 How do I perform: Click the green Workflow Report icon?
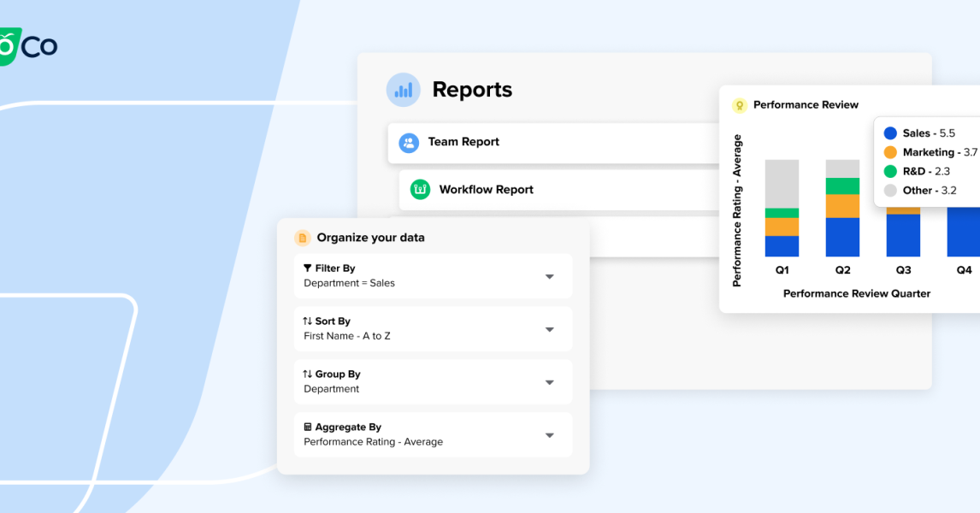(x=419, y=190)
